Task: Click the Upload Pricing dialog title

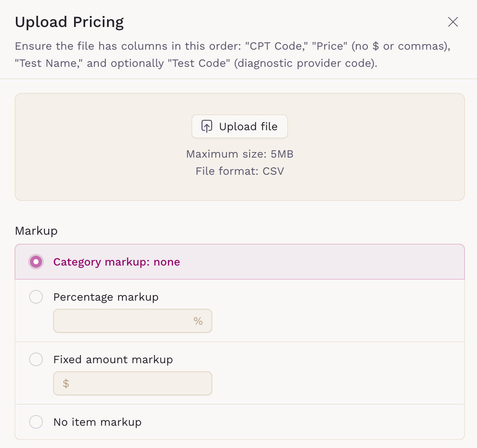Action: click(69, 22)
